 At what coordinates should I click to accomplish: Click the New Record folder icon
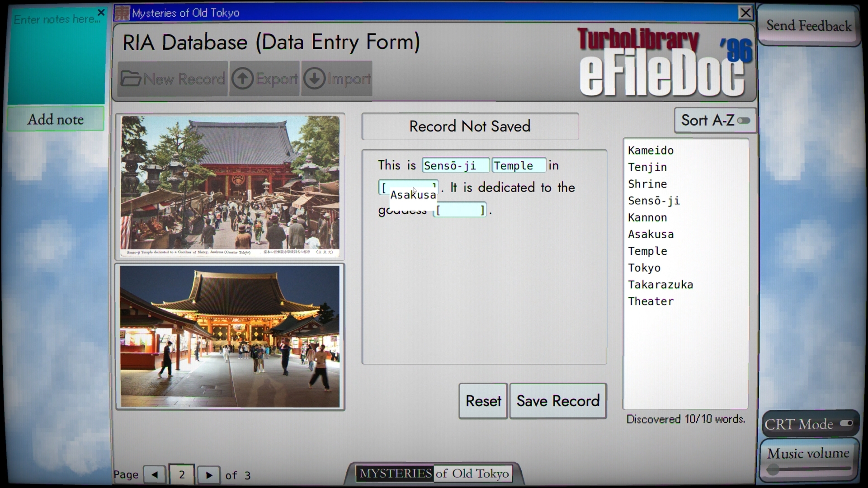click(131, 79)
